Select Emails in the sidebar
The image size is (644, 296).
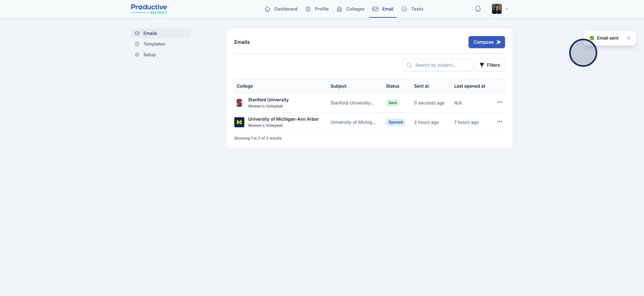[150, 33]
